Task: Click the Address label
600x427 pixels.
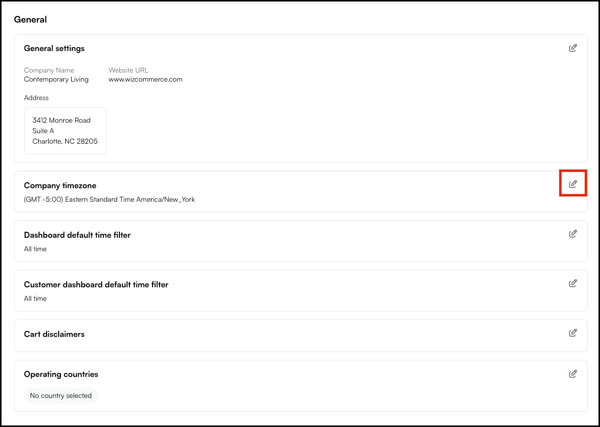Action: click(36, 98)
